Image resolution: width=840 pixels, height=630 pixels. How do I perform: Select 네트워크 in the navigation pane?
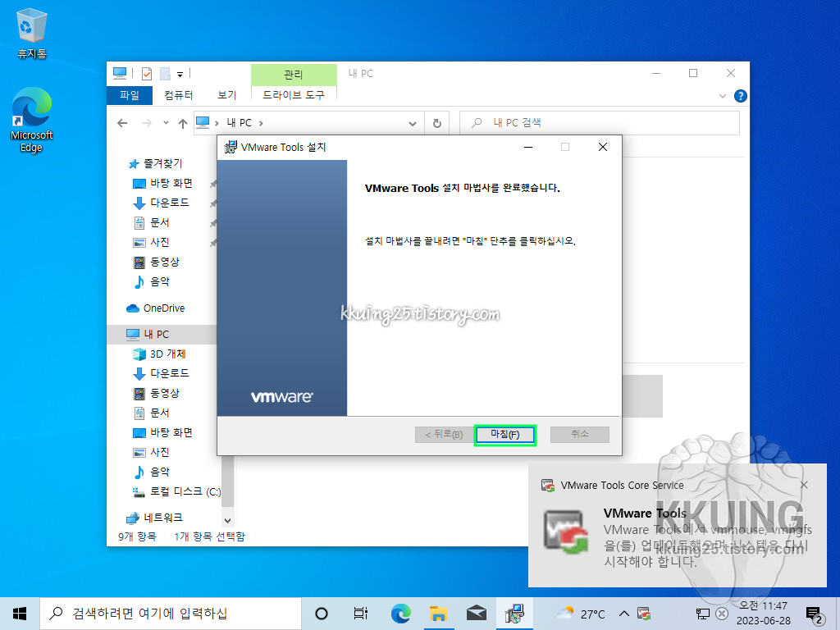[163, 518]
